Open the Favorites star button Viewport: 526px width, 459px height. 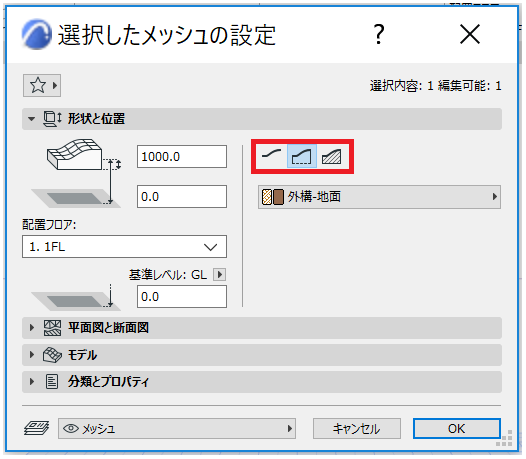[42, 86]
